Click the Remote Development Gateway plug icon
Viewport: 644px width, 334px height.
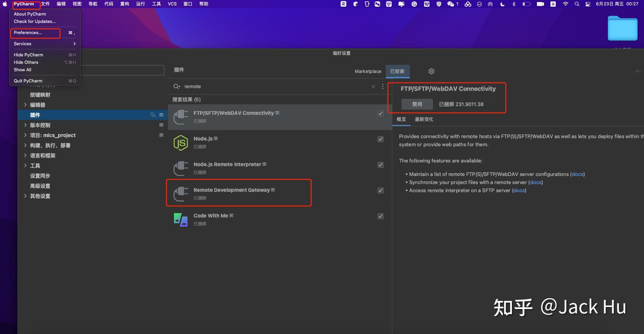point(180,194)
